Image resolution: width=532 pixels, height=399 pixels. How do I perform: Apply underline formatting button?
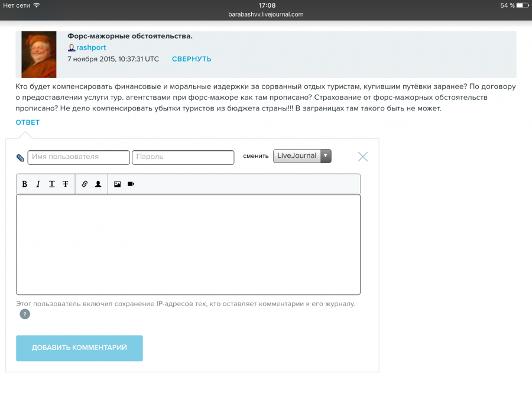52,184
